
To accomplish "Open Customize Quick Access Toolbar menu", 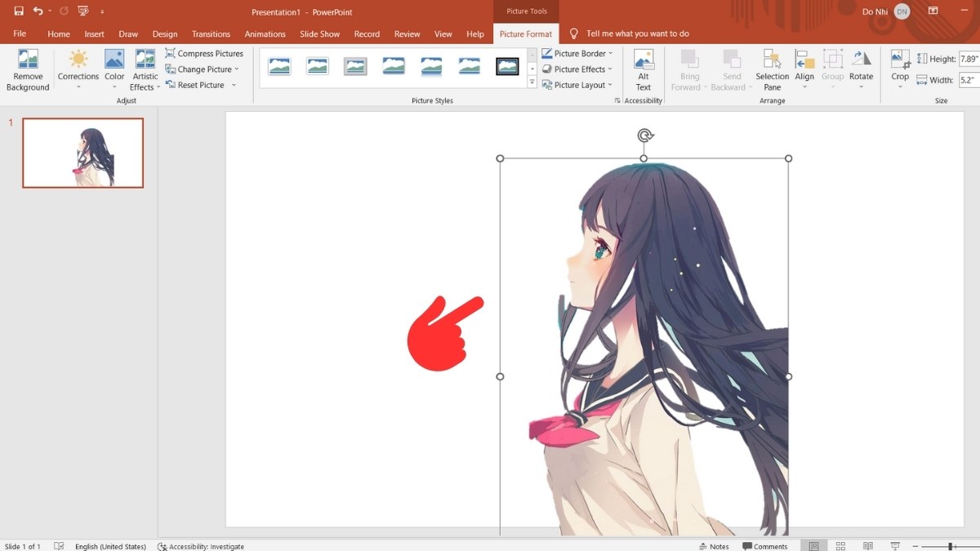I will click(104, 11).
